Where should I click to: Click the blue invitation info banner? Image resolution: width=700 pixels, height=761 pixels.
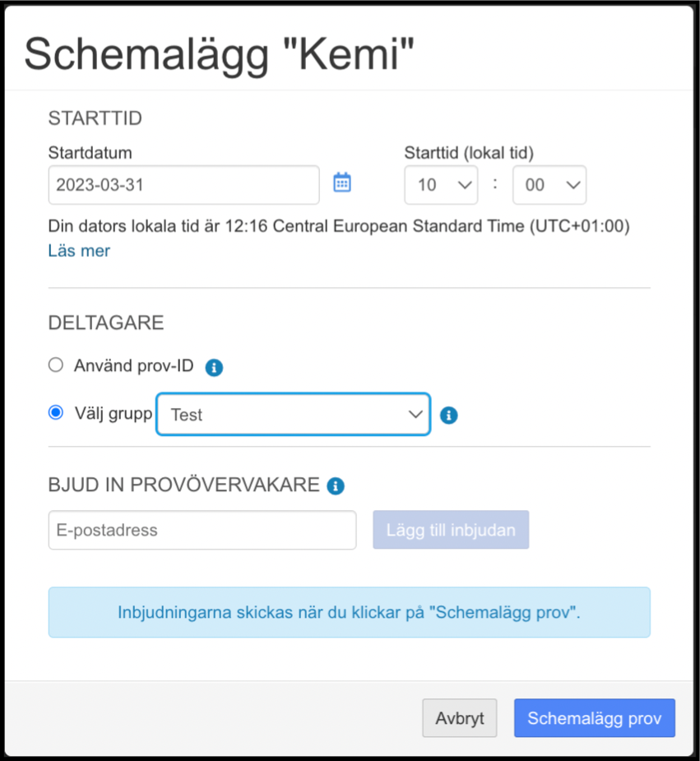click(x=350, y=612)
